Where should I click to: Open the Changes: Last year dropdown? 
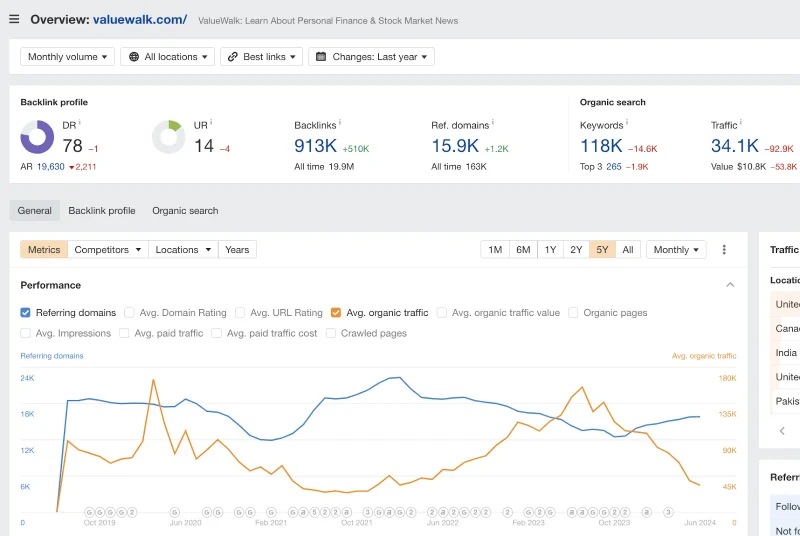click(371, 57)
